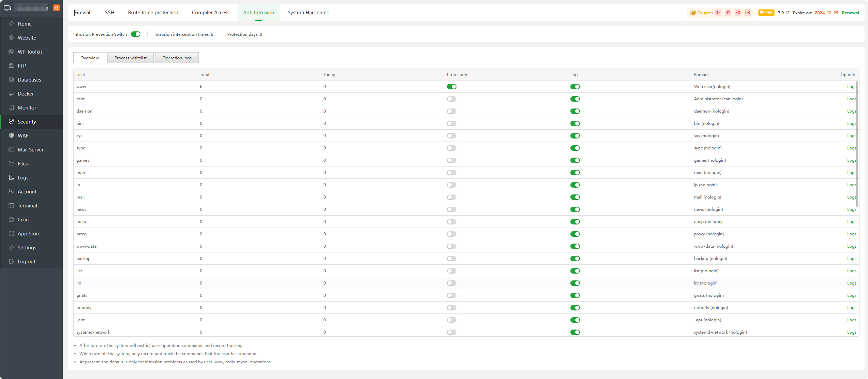868x379 pixels.
Task: Enable Protection for root user
Action: [x=452, y=99]
